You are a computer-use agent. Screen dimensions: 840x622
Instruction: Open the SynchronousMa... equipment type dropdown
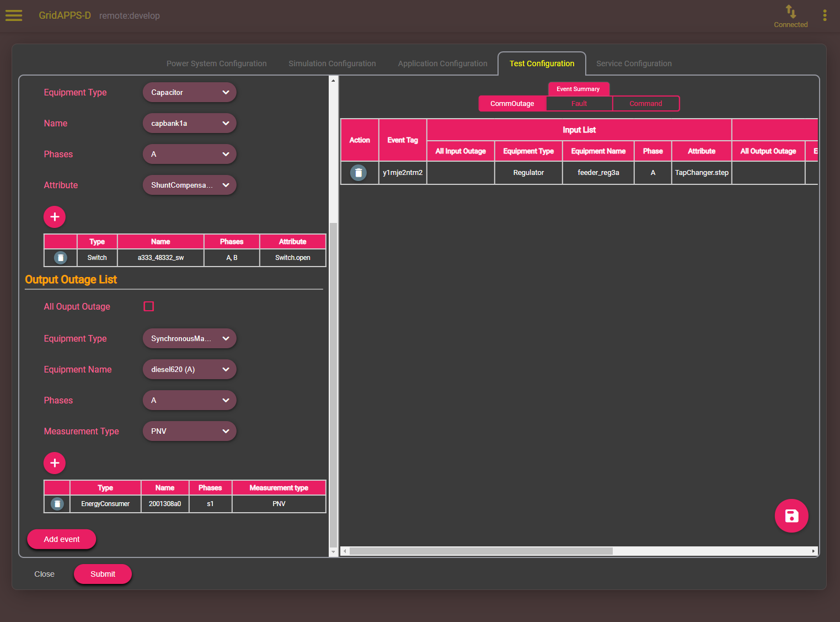click(x=190, y=338)
